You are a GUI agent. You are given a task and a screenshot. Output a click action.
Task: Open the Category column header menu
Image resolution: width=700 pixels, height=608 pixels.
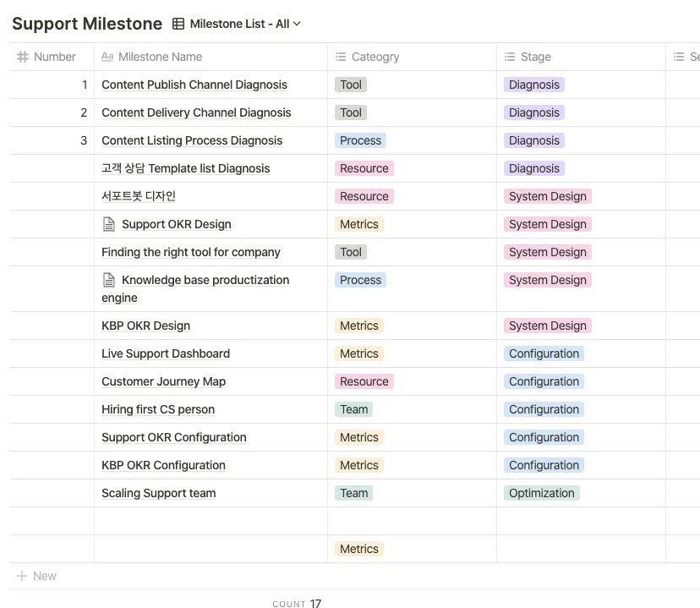click(375, 57)
